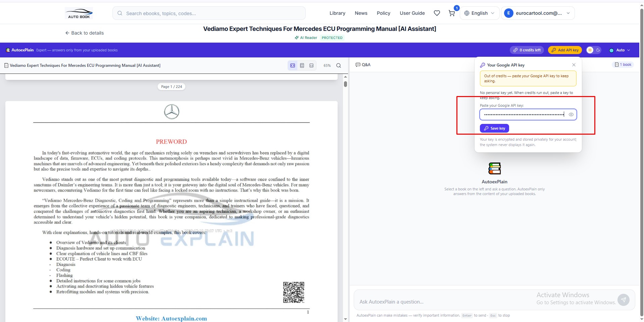Open the Auto language dropdown
The image size is (644, 322).
pyautogui.click(x=620, y=50)
